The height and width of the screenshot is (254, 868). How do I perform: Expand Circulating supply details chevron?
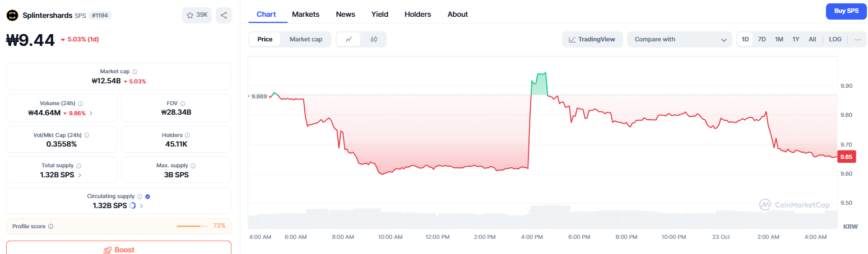click(141, 206)
